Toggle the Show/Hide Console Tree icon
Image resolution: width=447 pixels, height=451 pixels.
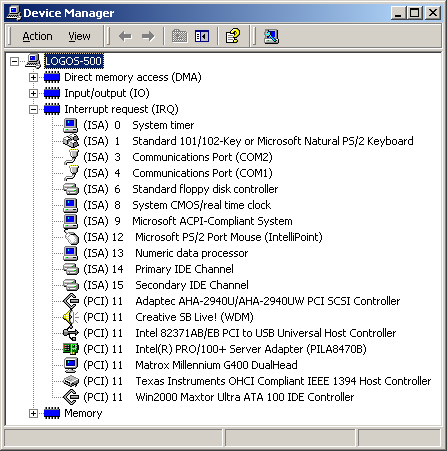pos(202,36)
